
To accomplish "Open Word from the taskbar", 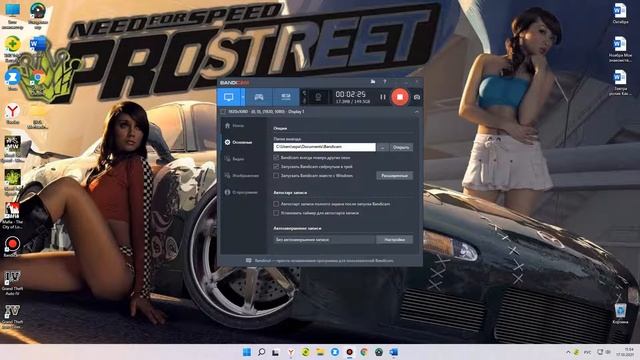I will click(x=393, y=352).
